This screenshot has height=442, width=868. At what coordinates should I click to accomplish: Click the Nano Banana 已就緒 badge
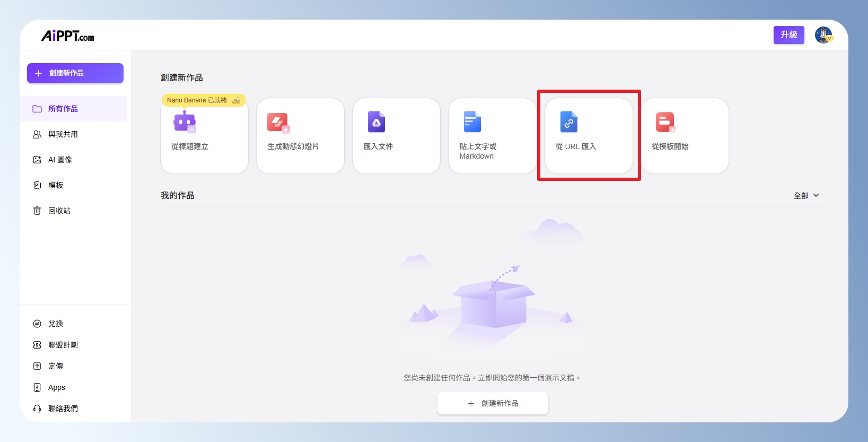pos(203,100)
